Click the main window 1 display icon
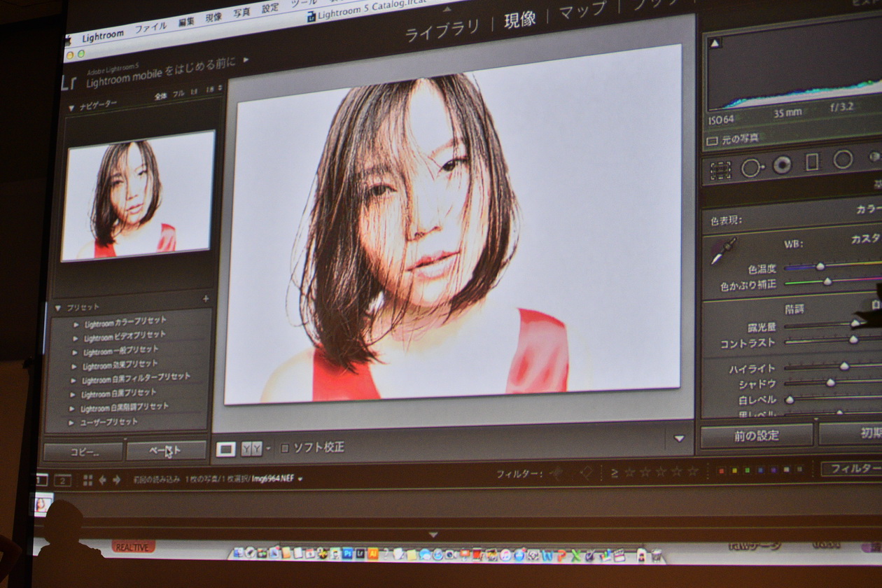The width and height of the screenshot is (882, 588). 41,479
